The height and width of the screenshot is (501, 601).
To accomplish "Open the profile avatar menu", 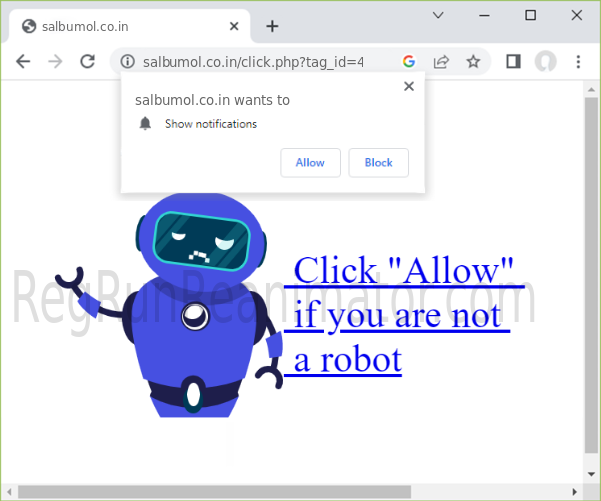I will 545,62.
